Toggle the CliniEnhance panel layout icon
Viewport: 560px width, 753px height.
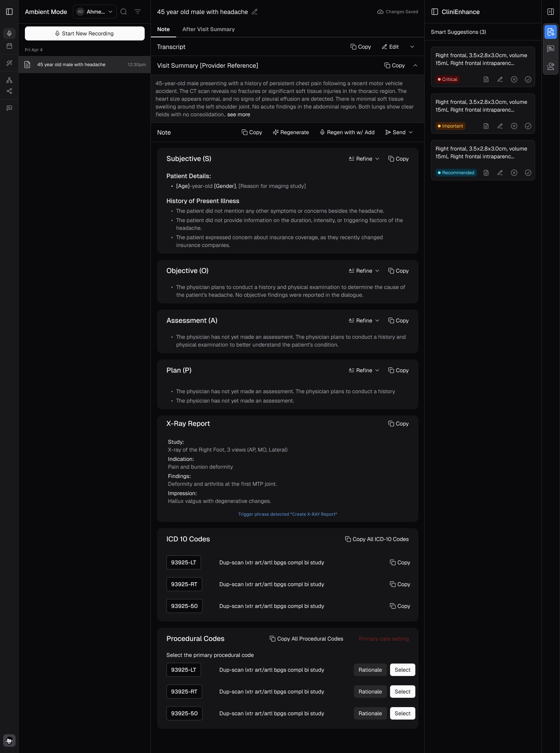click(435, 12)
